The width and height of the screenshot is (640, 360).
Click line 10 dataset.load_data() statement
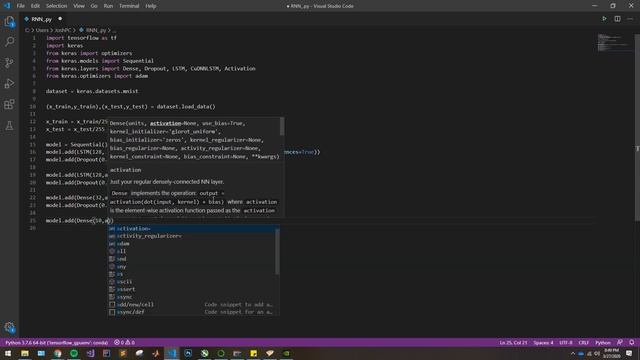[x=130, y=107]
